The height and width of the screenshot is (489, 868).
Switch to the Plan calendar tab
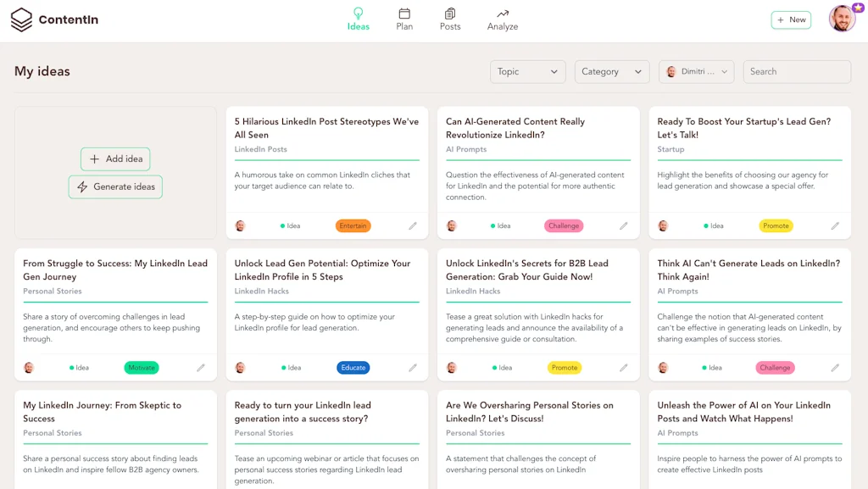(x=404, y=14)
